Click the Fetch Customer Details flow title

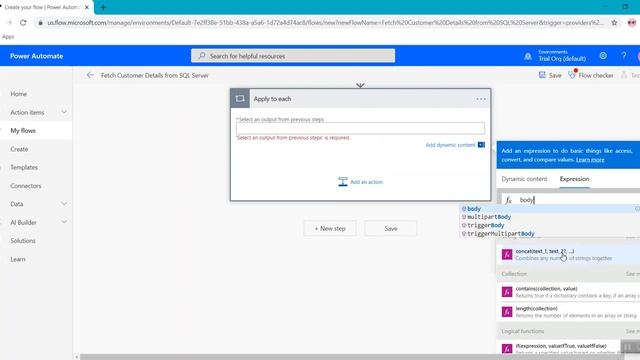click(x=155, y=76)
